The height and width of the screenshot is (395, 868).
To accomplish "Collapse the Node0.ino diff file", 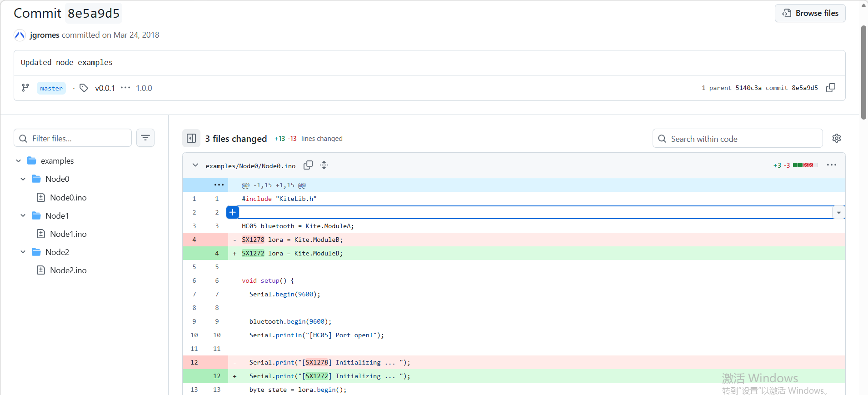I will pos(195,165).
